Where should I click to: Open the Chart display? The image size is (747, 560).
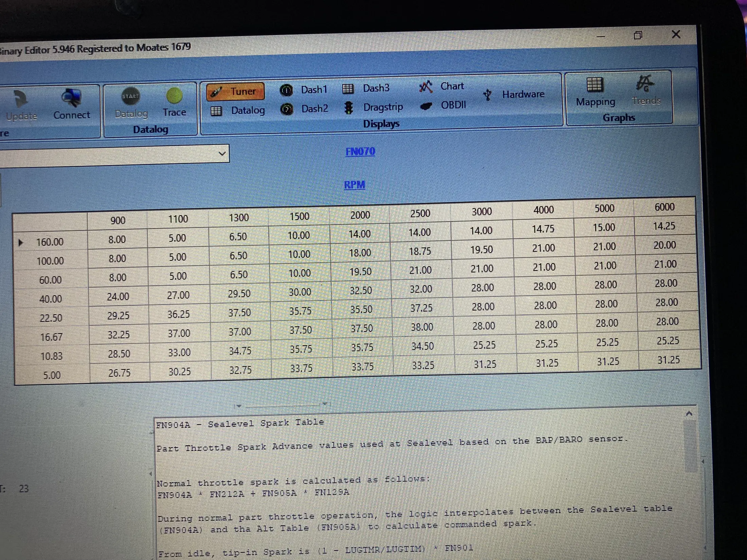441,86
